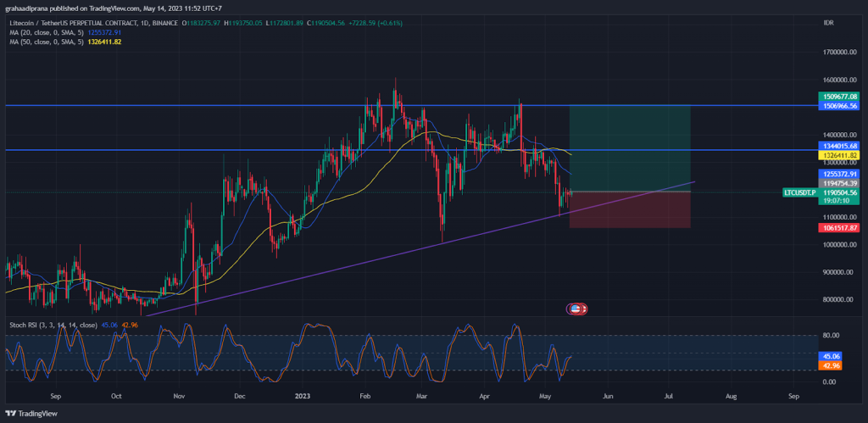Click the blue 45.06 Stoch RSI value label
The width and height of the screenshot is (868, 423).
coord(830,357)
